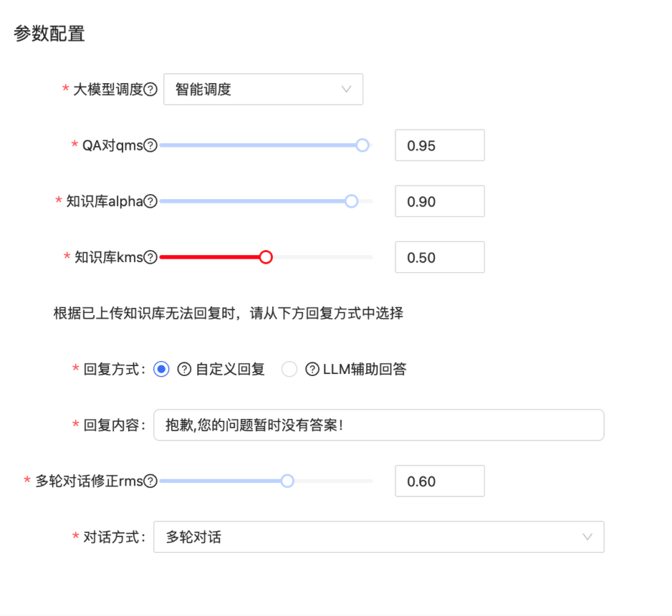Viewport: 672px width, 616px height.
Task: Click help icon beside QA对qms label
Action: click(150, 145)
